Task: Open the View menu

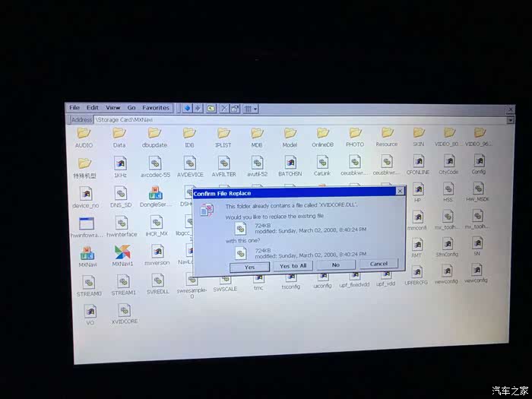Action: 113,108
